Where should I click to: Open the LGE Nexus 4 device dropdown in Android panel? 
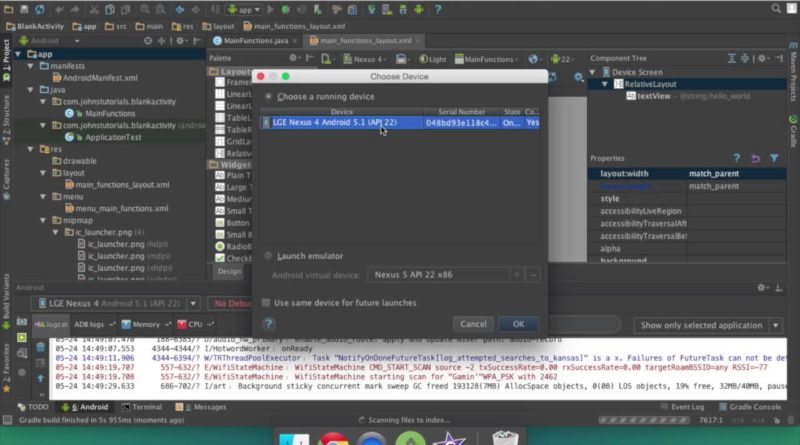click(x=115, y=303)
